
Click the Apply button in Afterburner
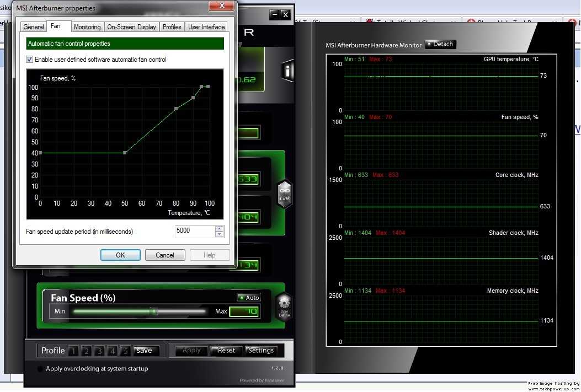191,351
